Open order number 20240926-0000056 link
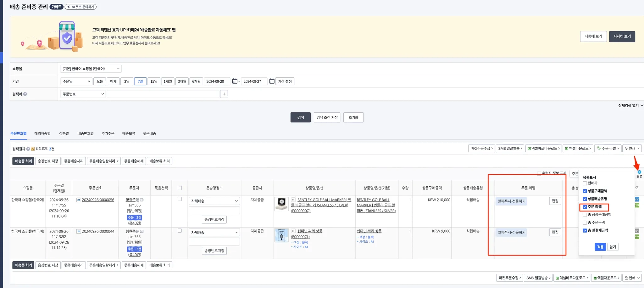 pos(98,200)
